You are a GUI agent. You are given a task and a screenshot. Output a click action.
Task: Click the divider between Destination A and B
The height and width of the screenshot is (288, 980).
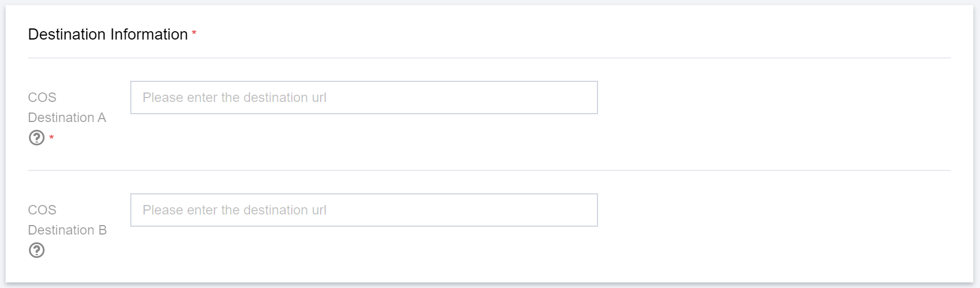coord(489,170)
